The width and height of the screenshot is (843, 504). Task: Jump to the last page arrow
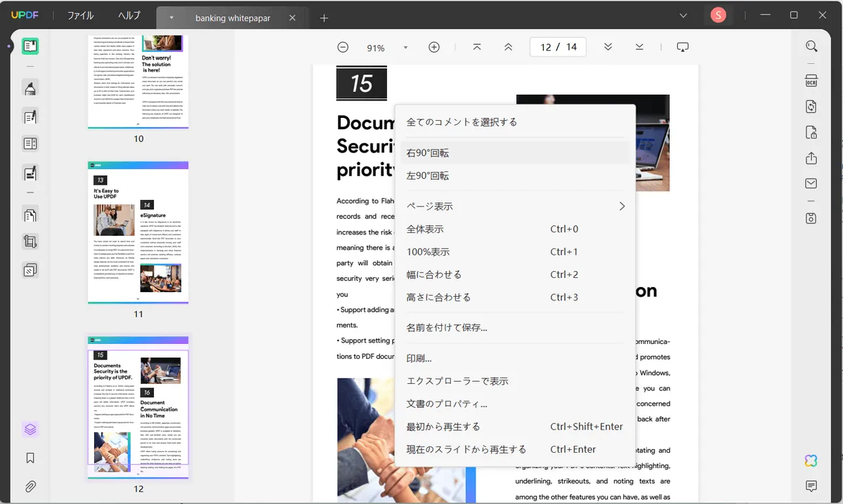pos(639,47)
